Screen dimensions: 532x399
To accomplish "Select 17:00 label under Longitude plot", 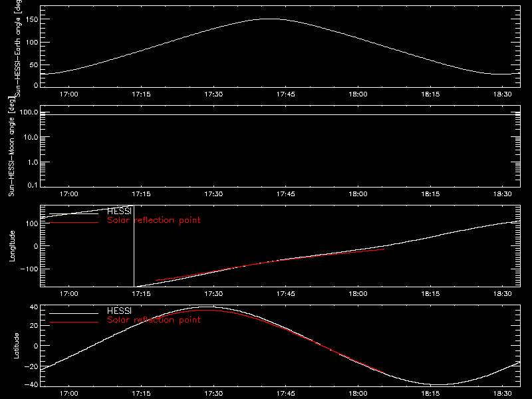I will (x=69, y=293).
